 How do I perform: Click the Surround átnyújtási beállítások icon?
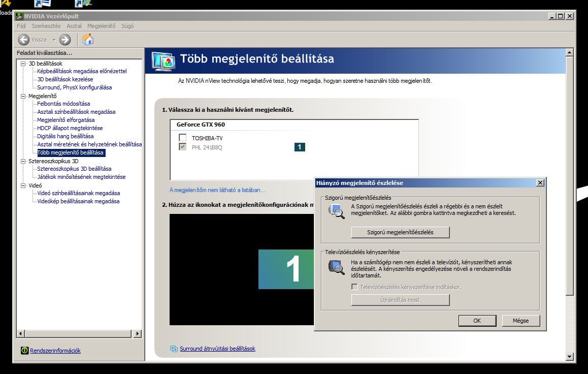pyautogui.click(x=174, y=349)
